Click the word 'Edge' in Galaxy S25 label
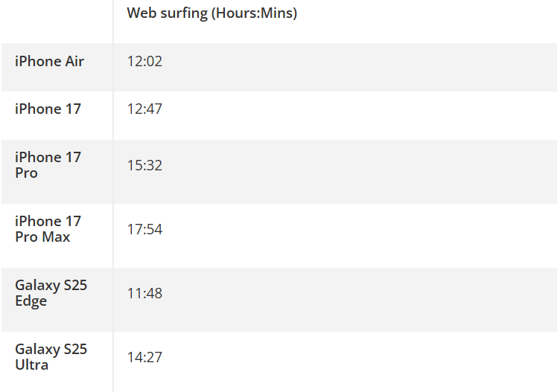The image size is (557, 392). [x=31, y=301]
